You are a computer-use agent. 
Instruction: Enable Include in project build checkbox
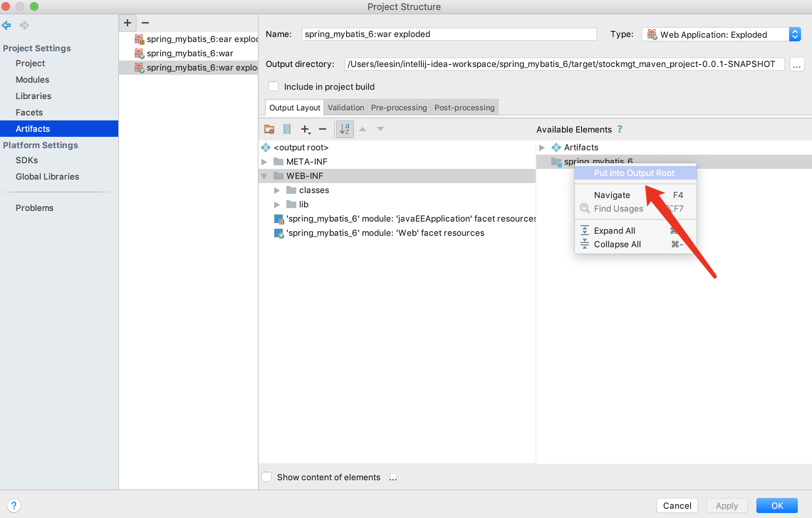(x=274, y=87)
